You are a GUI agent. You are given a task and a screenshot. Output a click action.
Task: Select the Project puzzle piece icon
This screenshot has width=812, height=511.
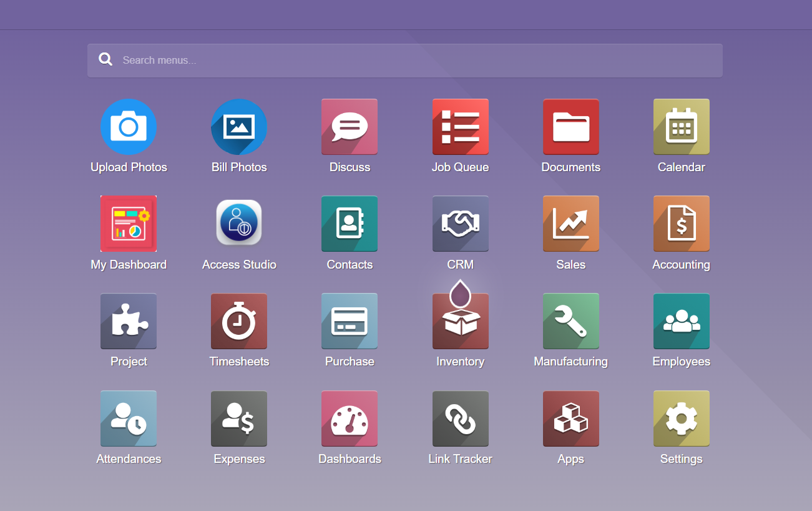[129, 321]
